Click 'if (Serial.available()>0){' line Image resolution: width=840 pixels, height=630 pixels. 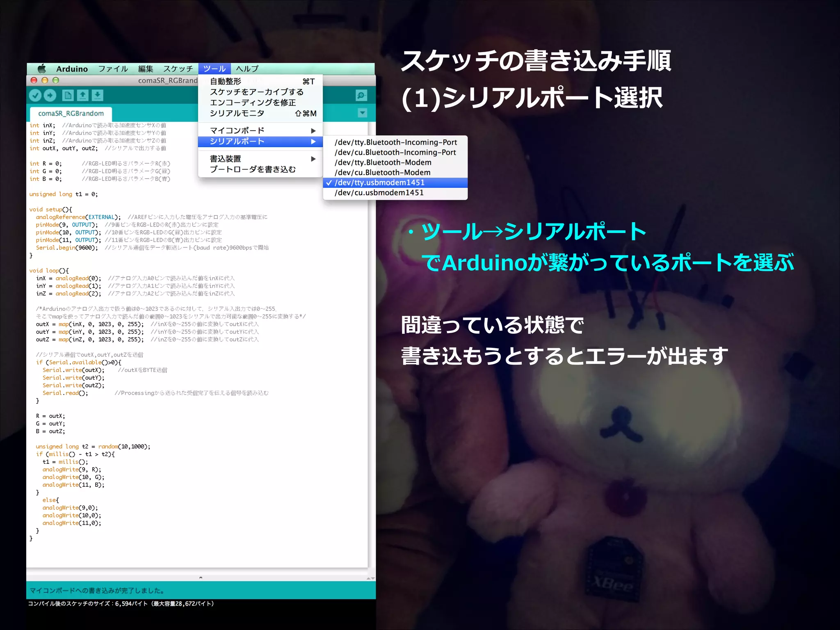point(78,363)
